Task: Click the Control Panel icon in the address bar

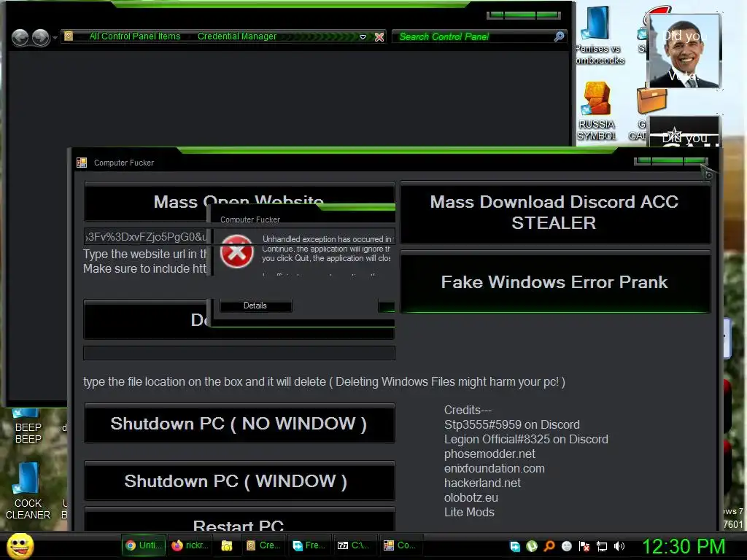Action: pos(69,36)
